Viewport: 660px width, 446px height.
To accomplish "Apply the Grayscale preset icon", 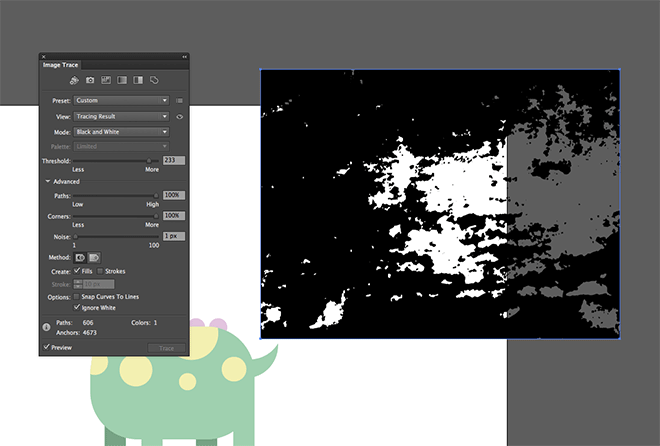I will tap(122, 80).
